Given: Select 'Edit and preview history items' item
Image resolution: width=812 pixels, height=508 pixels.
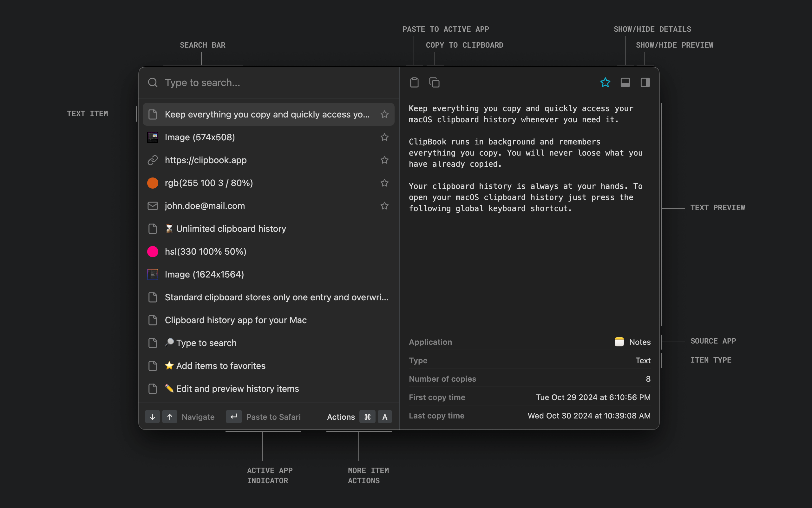Looking at the screenshot, I should (268, 388).
